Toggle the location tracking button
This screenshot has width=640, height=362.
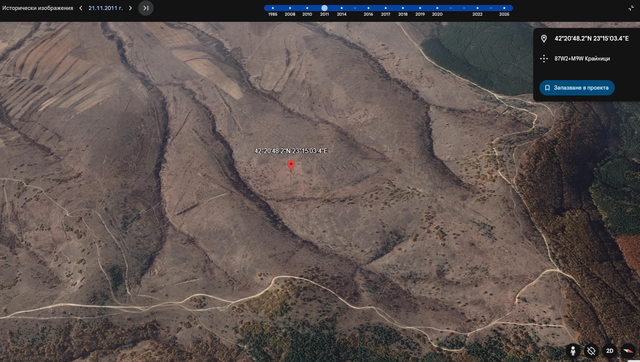coord(591,351)
